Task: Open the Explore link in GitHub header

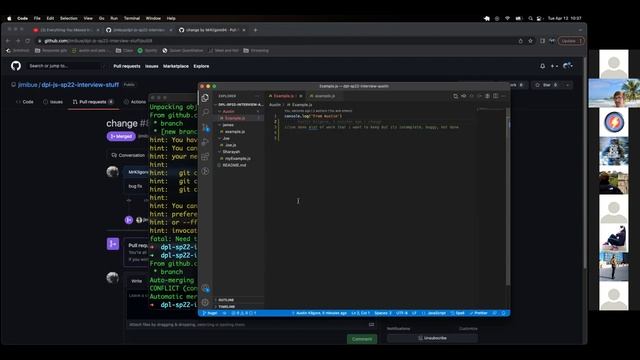Action: 201,66
